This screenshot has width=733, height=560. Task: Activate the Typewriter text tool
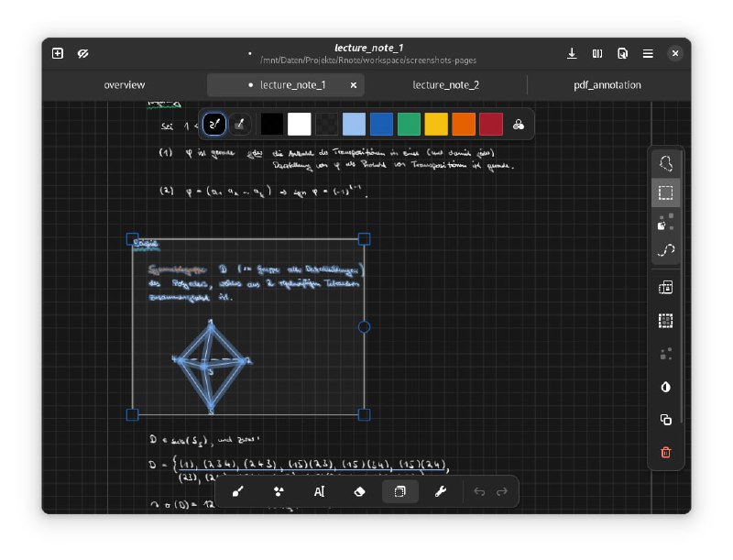[319, 491]
